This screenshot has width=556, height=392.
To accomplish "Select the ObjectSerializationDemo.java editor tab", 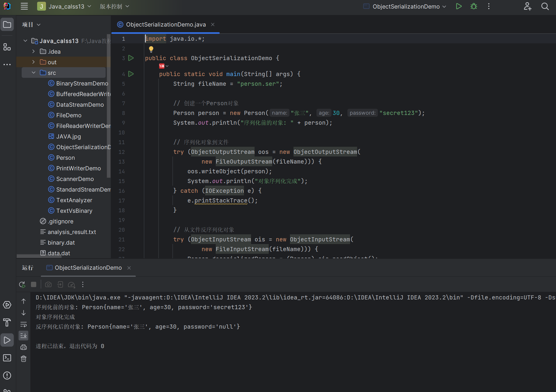I will (166, 24).
